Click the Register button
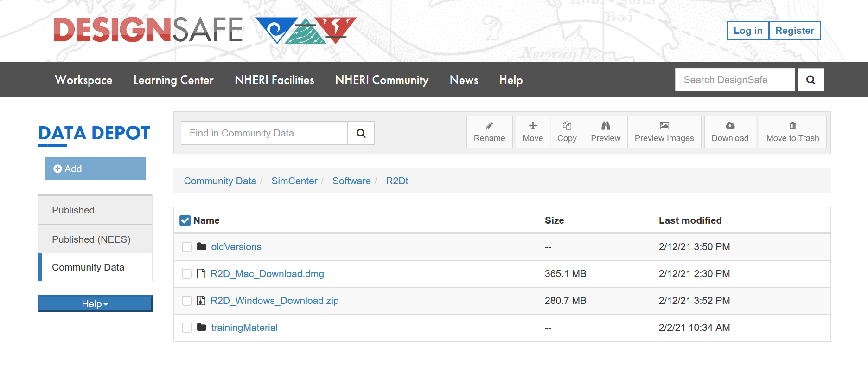 coord(795,31)
